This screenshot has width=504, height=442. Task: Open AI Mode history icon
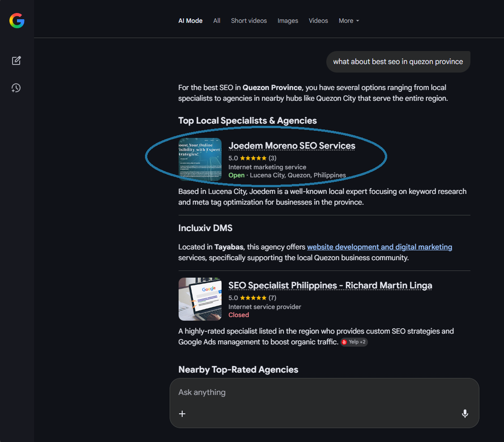pos(16,88)
